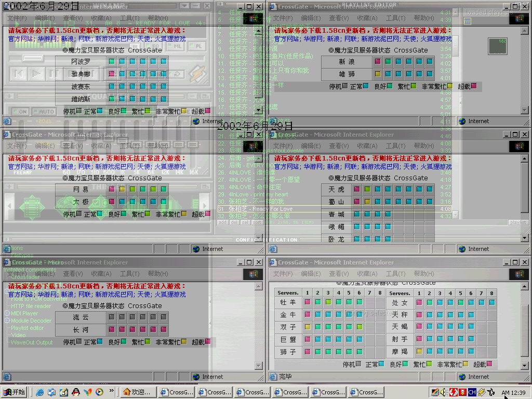Launch MSN butterfly icon in Quick Launch
This screenshot has width=532, height=399.
(x=87, y=392)
